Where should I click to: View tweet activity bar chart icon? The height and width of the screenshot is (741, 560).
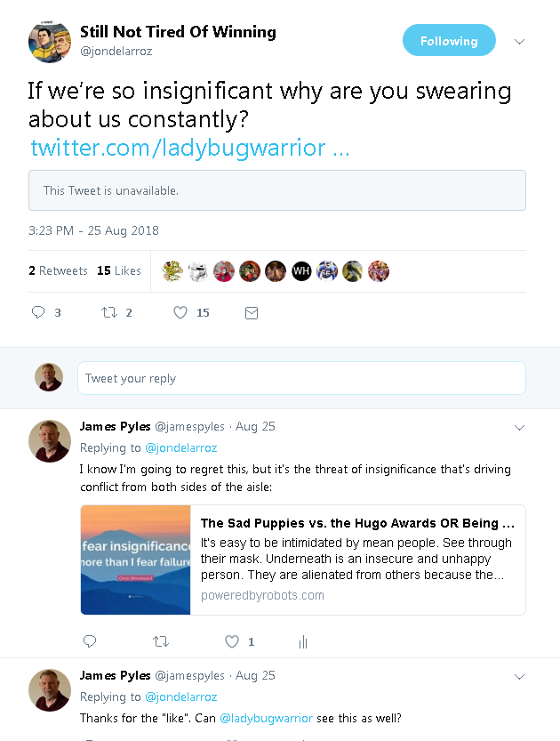pos(303,641)
